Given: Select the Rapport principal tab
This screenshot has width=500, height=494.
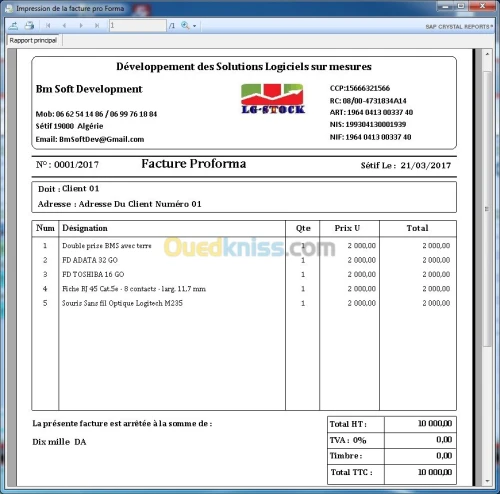Looking at the screenshot, I should (x=33, y=40).
